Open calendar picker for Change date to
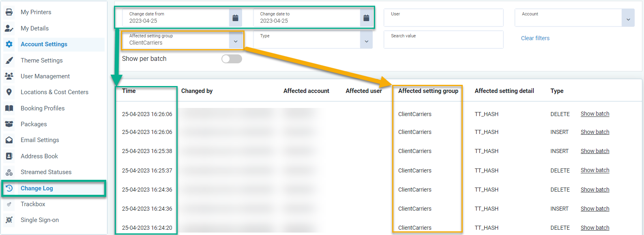 pos(366,18)
